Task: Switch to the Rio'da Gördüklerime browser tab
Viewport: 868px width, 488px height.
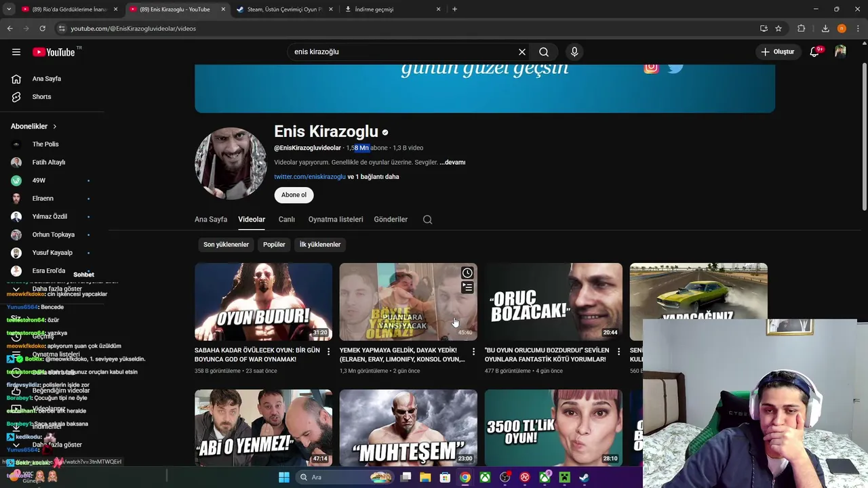Action: click(68, 9)
